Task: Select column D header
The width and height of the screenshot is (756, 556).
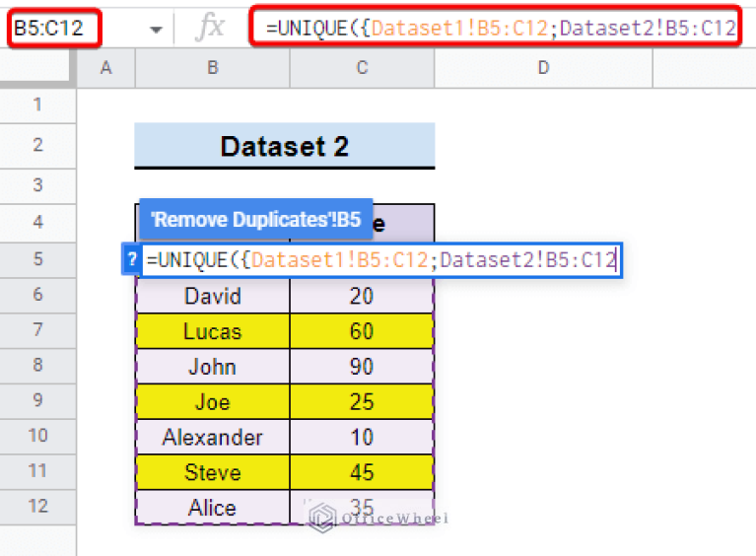Action: click(x=543, y=67)
